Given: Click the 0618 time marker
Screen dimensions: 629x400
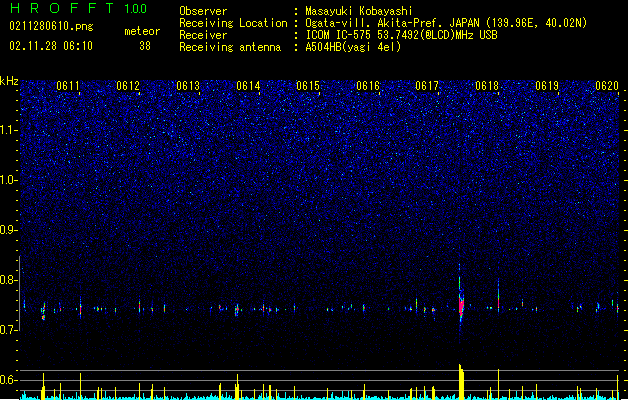Looking at the screenshot, I should coord(487,86).
